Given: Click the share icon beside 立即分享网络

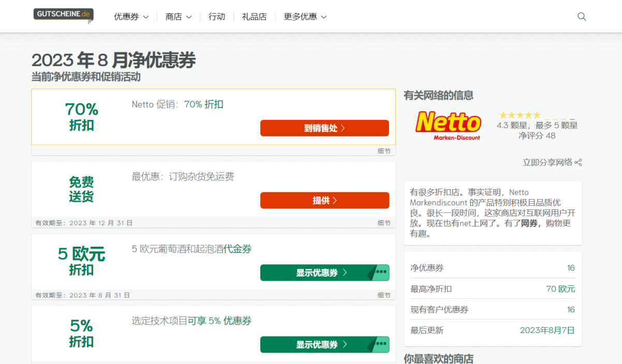Looking at the screenshot, I should [x=578, y=162].
